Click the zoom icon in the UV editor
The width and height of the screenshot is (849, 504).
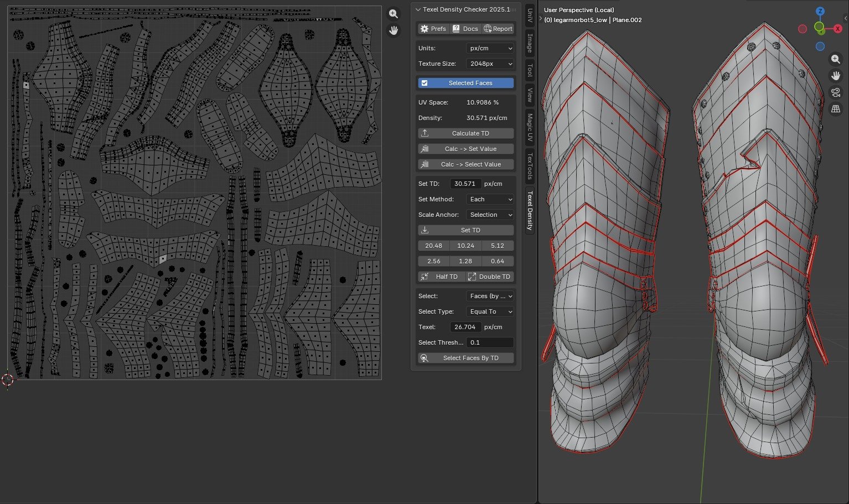coord(394,14)
